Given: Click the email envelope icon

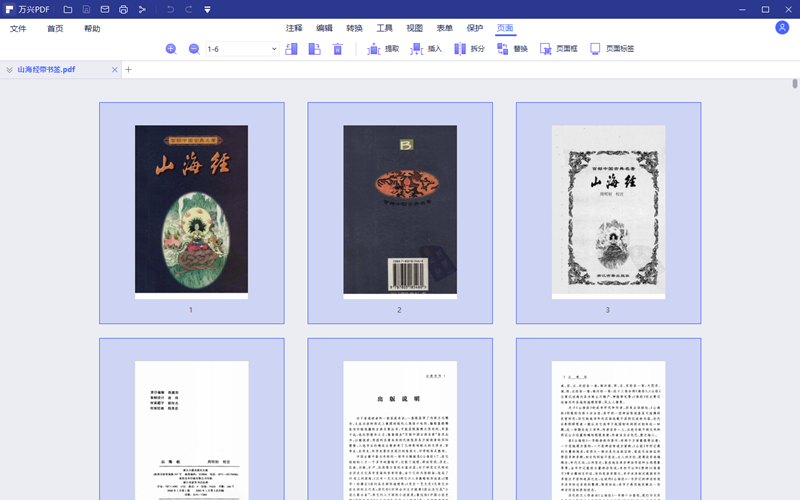Looking at the screenshot, I should 105,9.
